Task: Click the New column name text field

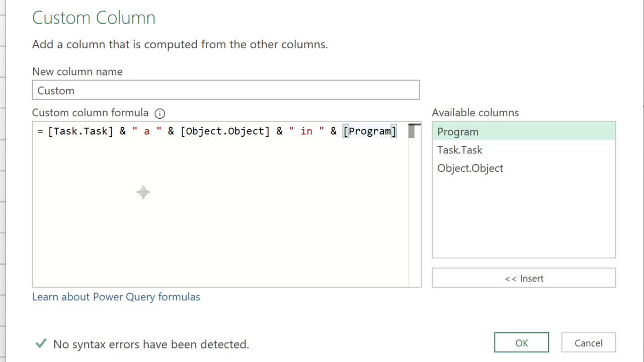Action: [x=225, y=90]
